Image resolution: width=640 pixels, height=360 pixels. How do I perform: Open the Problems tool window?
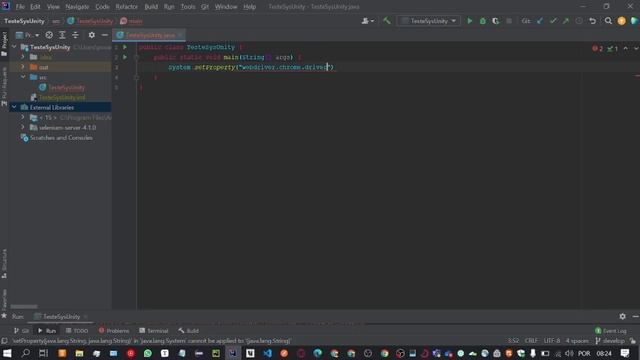114,331
